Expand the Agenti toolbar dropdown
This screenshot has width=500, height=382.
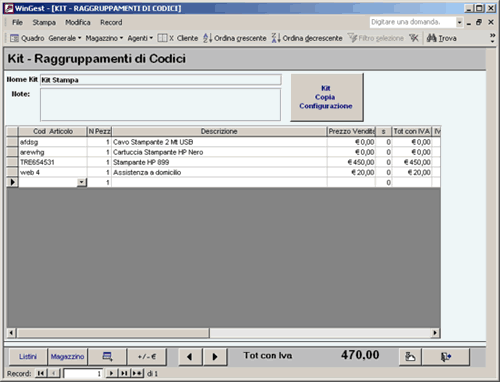(151, 38)
